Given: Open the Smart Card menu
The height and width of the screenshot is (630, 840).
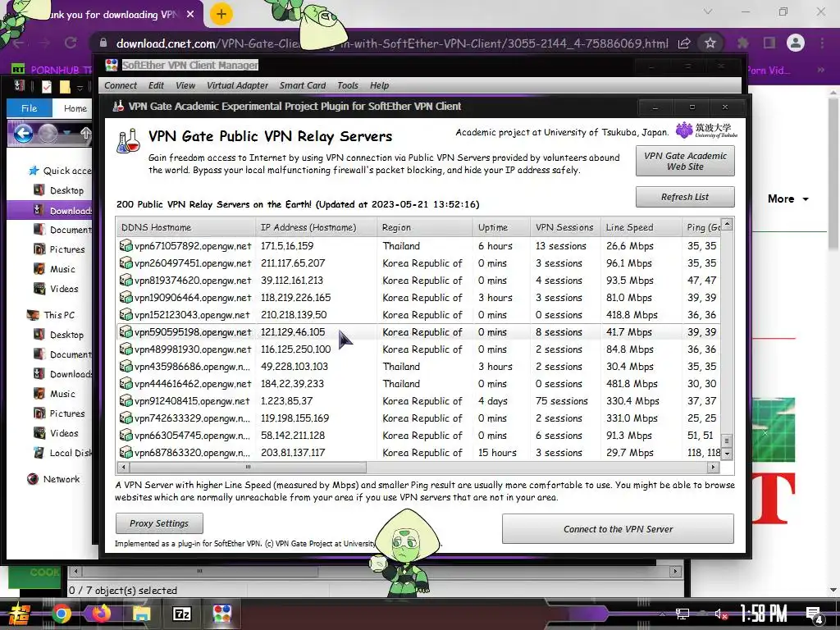Looking at the screenshot, I should (302, 85).
